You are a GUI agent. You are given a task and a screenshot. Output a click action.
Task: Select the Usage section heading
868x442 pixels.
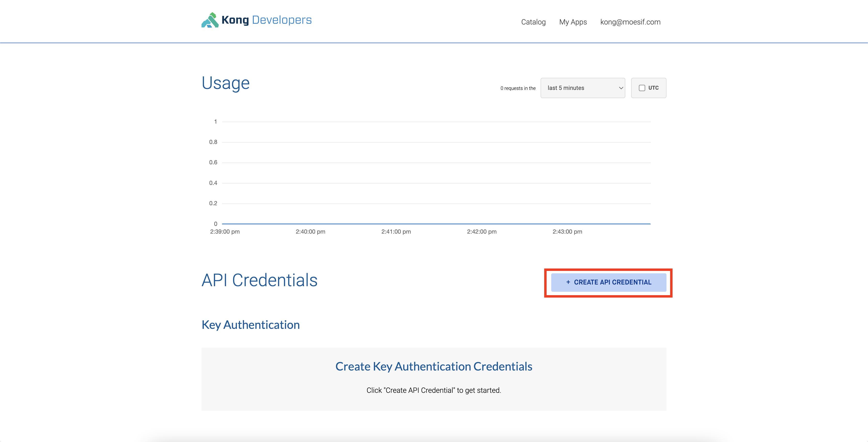[x=225, y=83]
